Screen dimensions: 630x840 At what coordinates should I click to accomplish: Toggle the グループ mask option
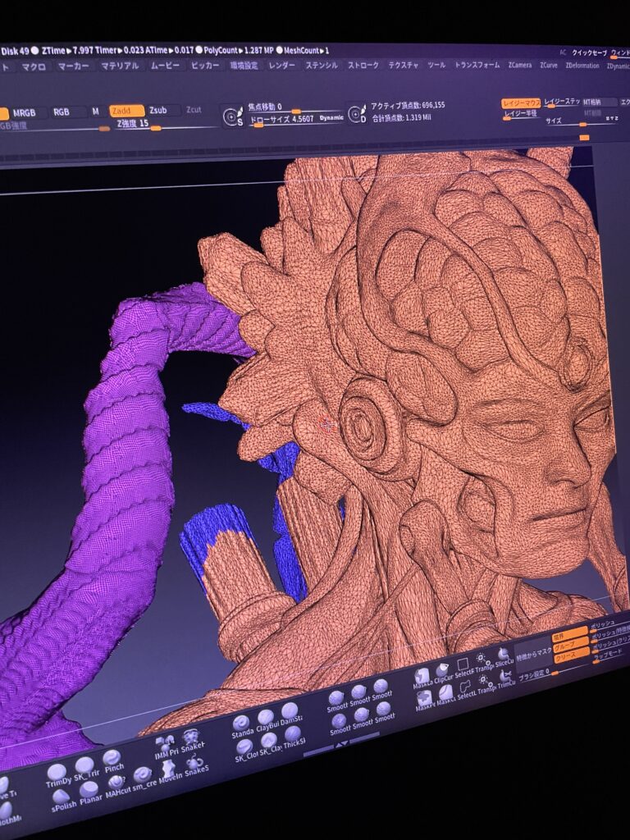[x=570, y=645]
